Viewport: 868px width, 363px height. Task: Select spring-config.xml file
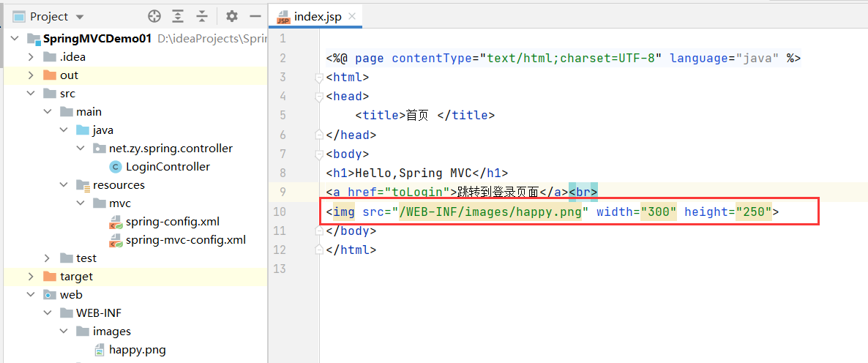(x=173, y=221)
